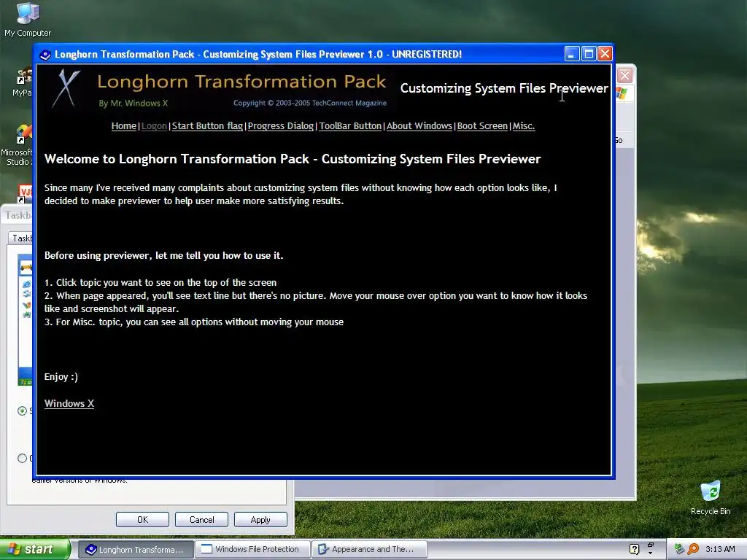This screenshot has width=747, height=560.
Task: Click the Windows flag logo behind previewer
Action: pyautogui.click(x=622, y=93)
